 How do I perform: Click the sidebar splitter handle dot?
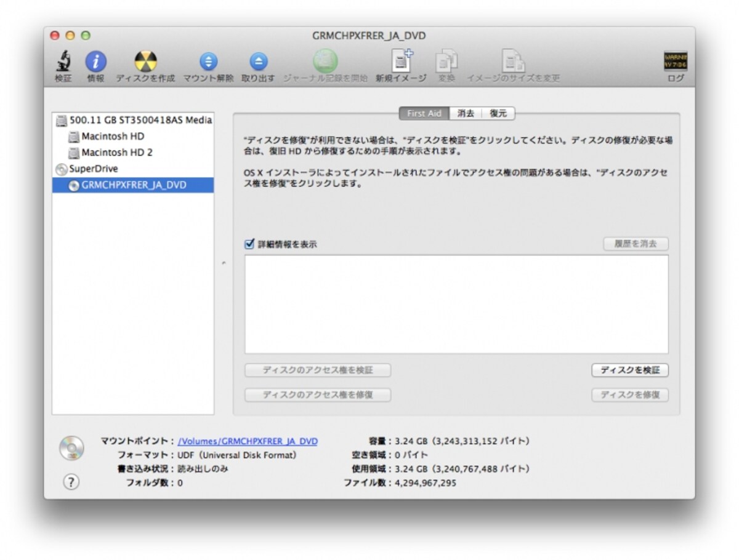tap(224, 264)
